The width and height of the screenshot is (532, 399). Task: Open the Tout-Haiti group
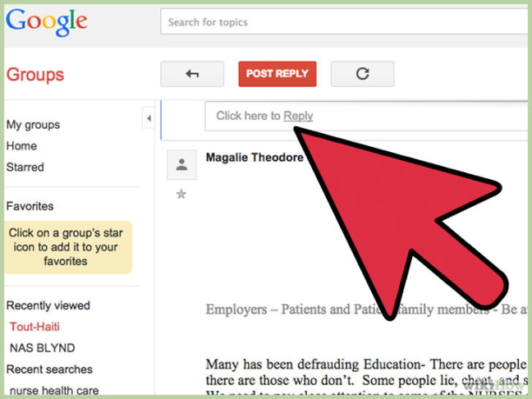pyautogui.click(x=34, y=327)
